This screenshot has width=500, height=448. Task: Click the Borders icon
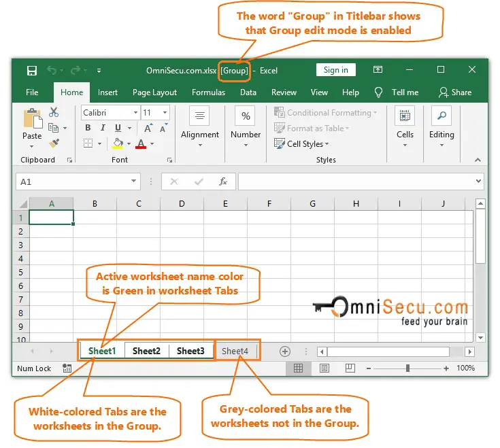(88, 143)
